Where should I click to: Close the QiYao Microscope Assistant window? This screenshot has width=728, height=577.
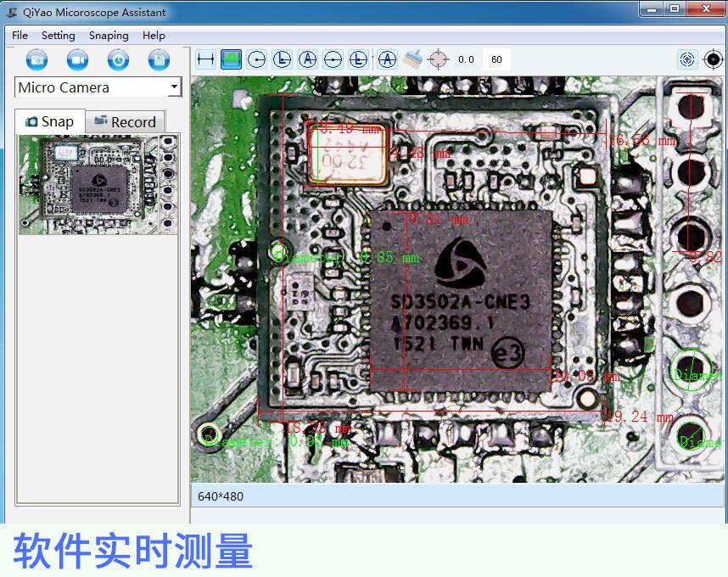click(x=706, y=8)
